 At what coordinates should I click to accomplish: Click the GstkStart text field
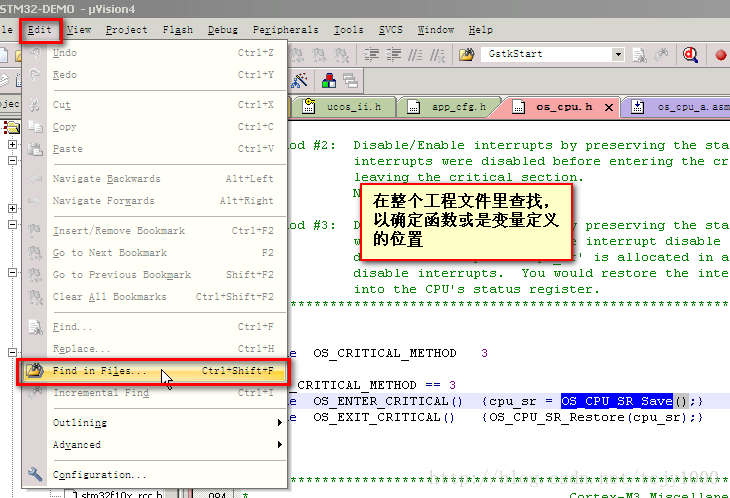(x=547, y=54)
